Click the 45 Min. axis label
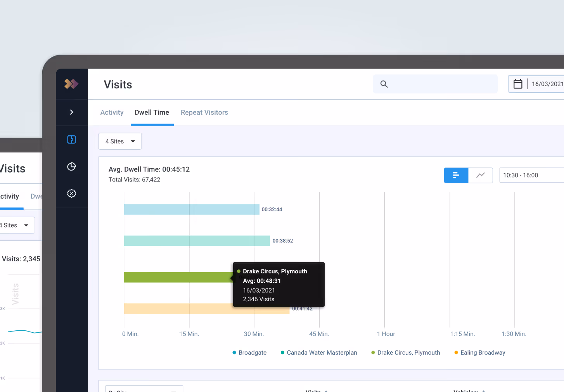The height and width of the screenshot is (392, 564). pos(319,334)
